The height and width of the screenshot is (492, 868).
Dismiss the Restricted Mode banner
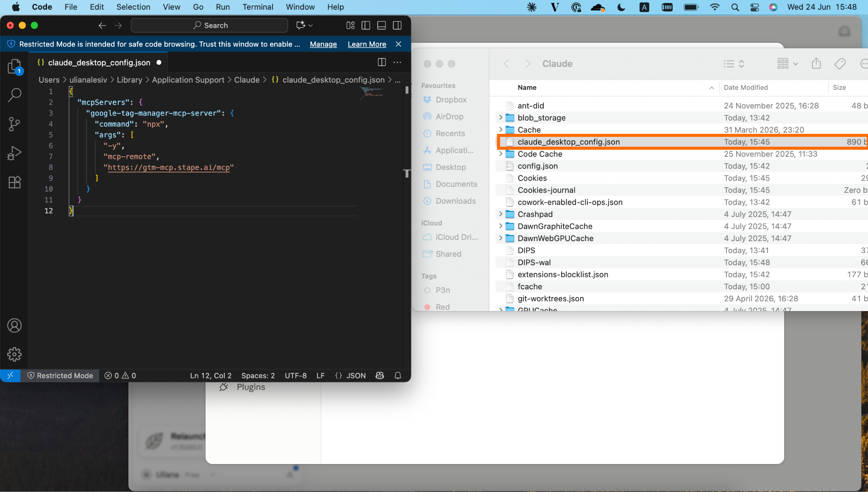click(x=398, y=44)
